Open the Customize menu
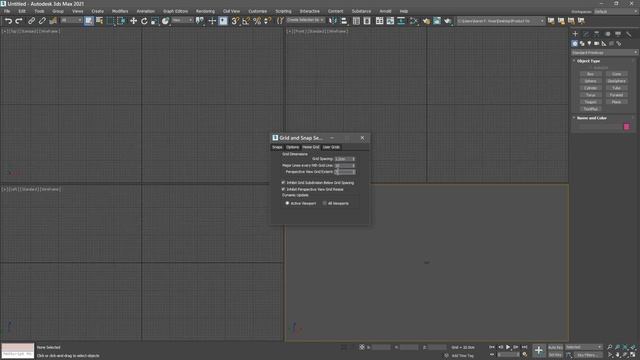Screen dimensions: 640x360 click(258, 11)
